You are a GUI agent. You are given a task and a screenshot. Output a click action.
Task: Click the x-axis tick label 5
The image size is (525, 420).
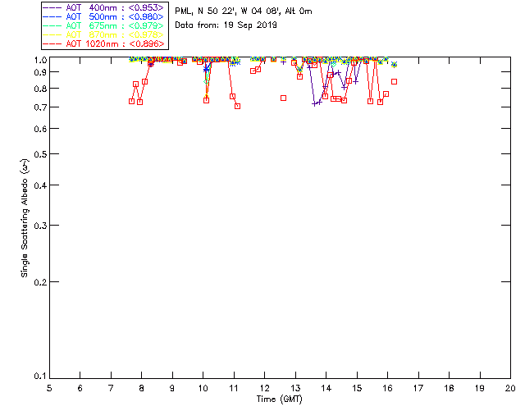pos(49,388)
